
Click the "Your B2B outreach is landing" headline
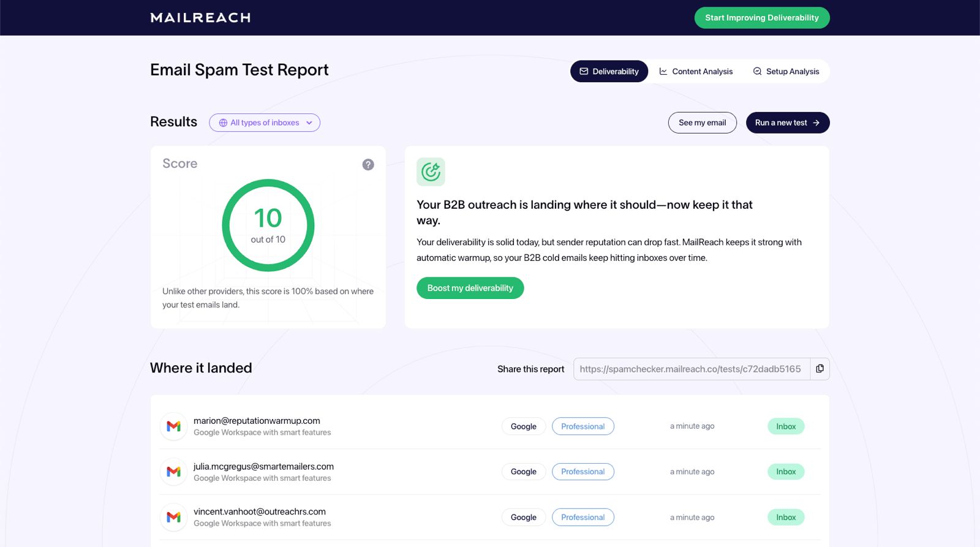coord(584,213)
